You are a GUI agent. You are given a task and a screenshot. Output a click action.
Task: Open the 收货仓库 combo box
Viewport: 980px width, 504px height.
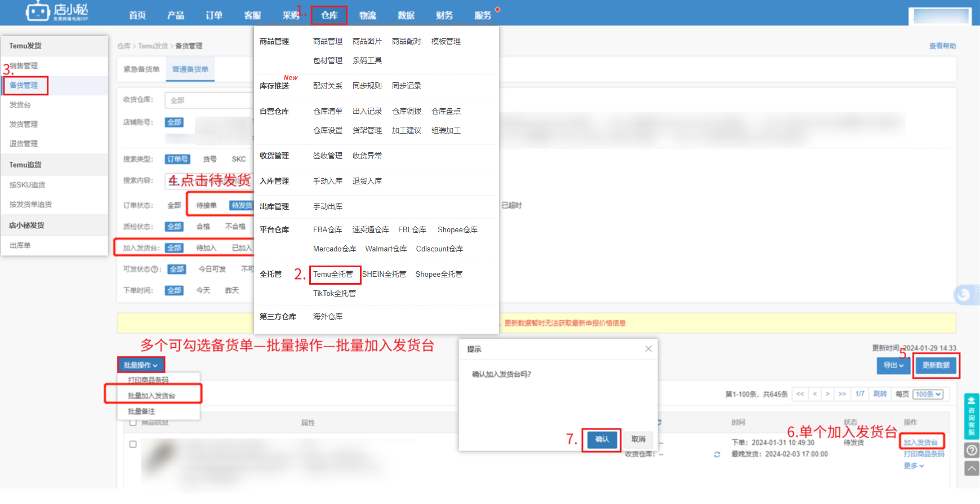210,100
